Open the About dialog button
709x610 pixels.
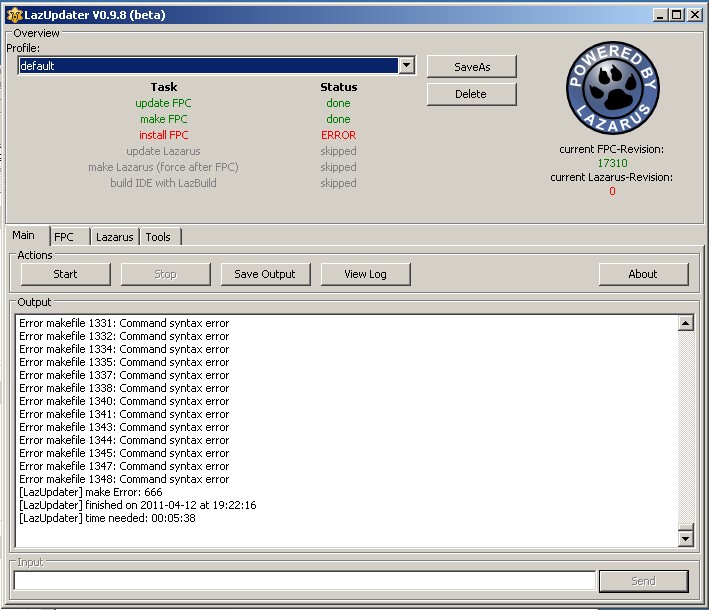pyautogui.click(x=643, y=274)
